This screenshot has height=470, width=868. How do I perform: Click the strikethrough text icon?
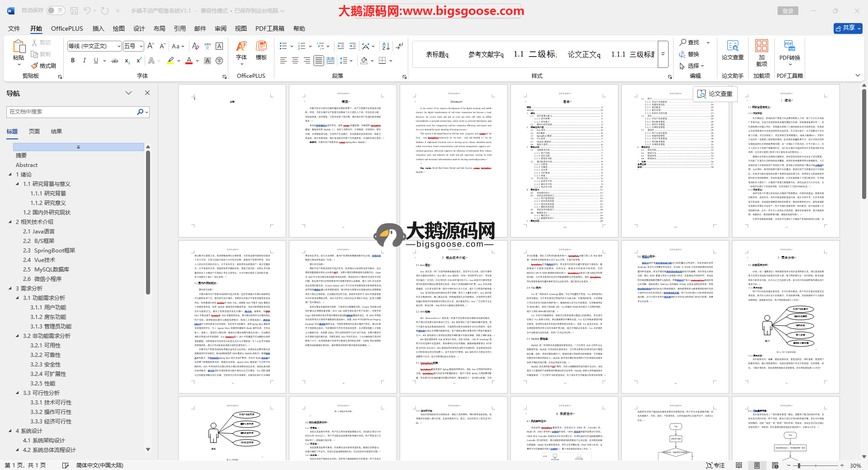[115, 61]
